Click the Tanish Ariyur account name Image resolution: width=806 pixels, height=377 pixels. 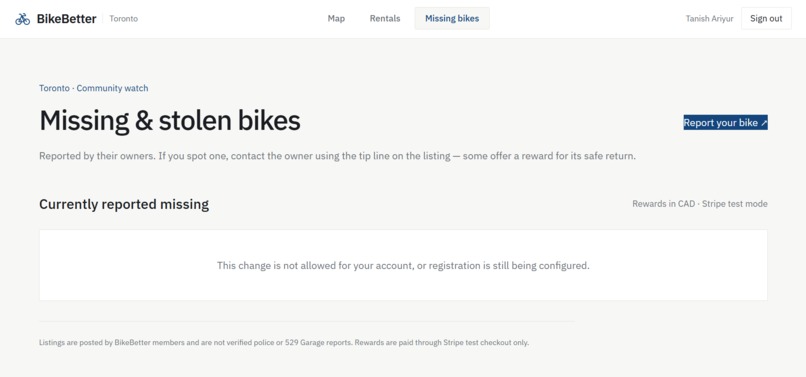click(709, 19)
